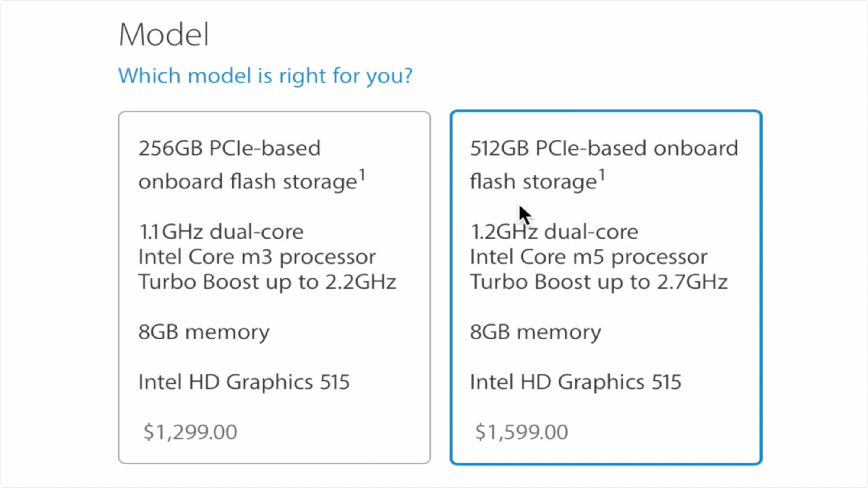Click "Turbo Boost up to 2.7GHz" line
The height and width of the screenshot is (488, 868).
(599, 282)
